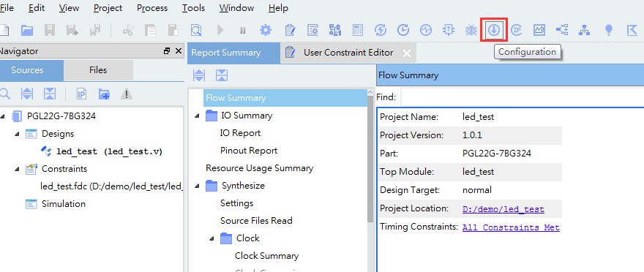The image size is (644, 272).
Task: Click the Run flow play icon
Action: click(220, 29)
